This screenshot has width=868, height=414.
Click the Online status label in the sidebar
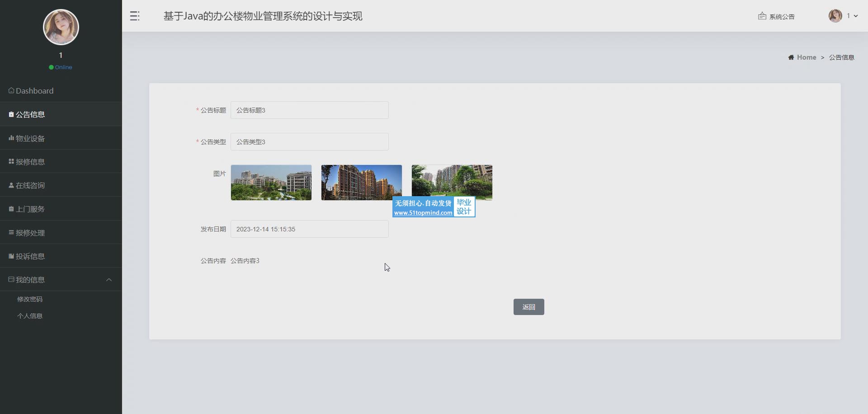click(63, 67)
